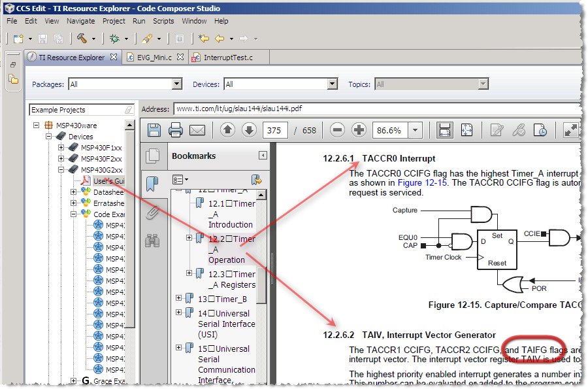Click the Address URL field
Viewport: 588px width, 389px height.
[377, 109]
